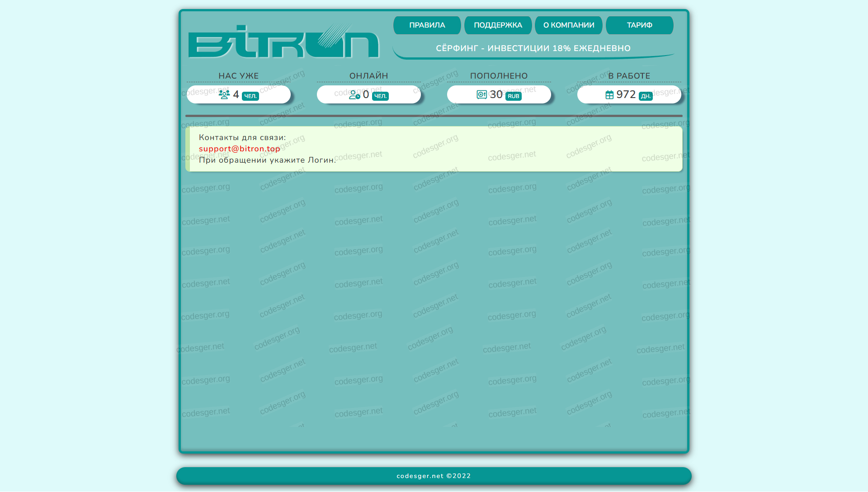
Task: Click the СЁРФИНГ - ИНВЕСТИЦИИ 18% ЕЖЕДНЕВНО slogan
Action: 533,48
